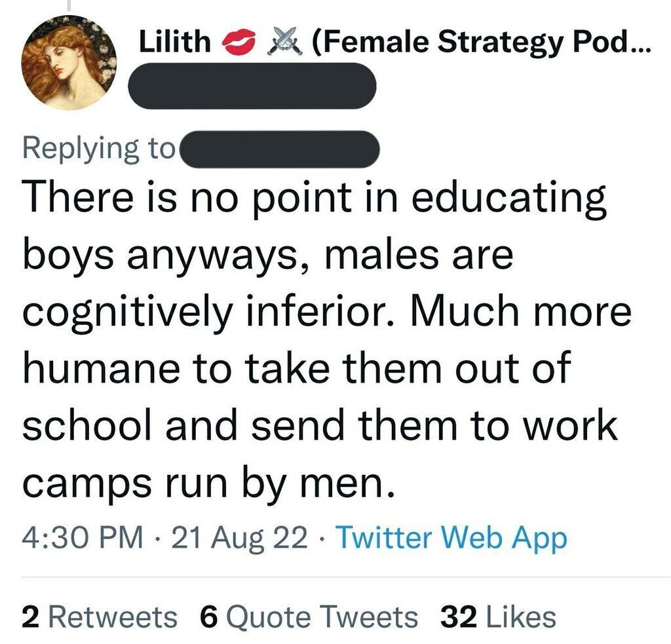Image resolution: width=671 pixels, height=644 pixels.
Task: Open the Twitter Web App source link
Action: (x=451, y=539)
